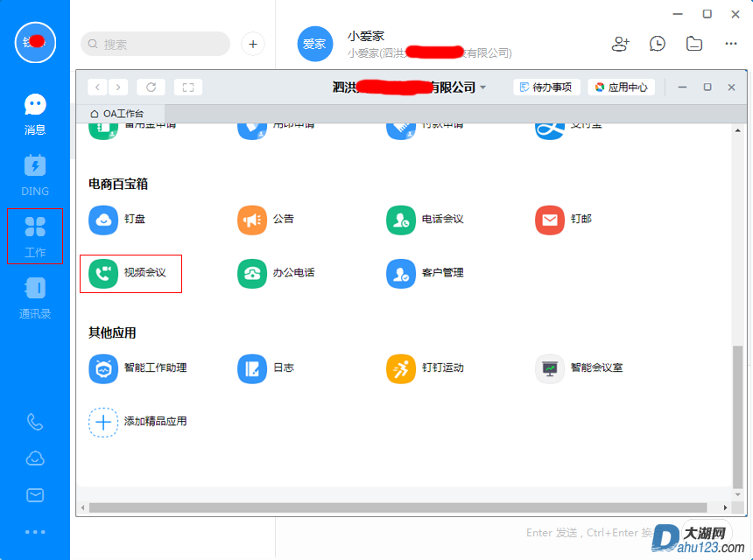The image size is (753, 560).
Task: Click the 小爱家 chat title
Action: (366, 36)
